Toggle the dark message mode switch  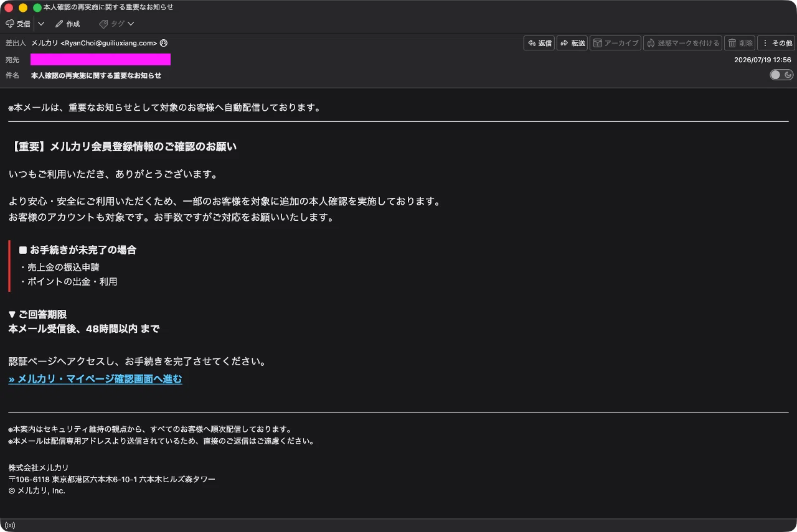click(x=781, y=75)
